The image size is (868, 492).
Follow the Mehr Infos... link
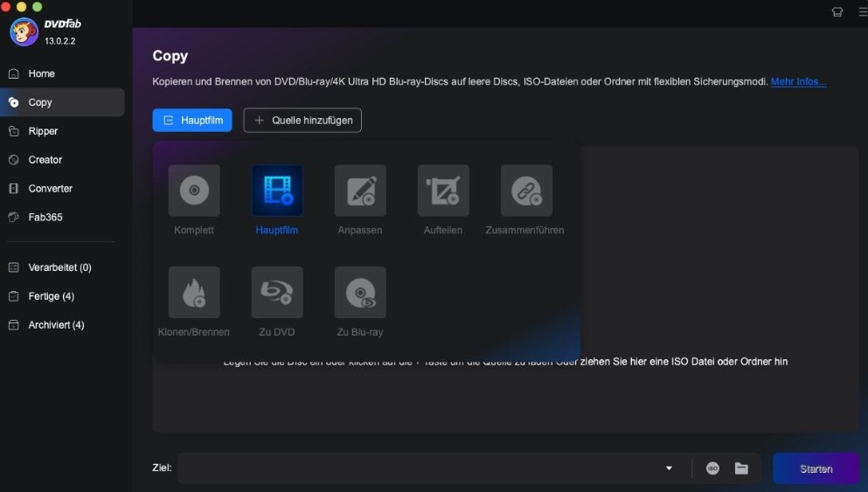pyautogui.click(x=798, y=81)
